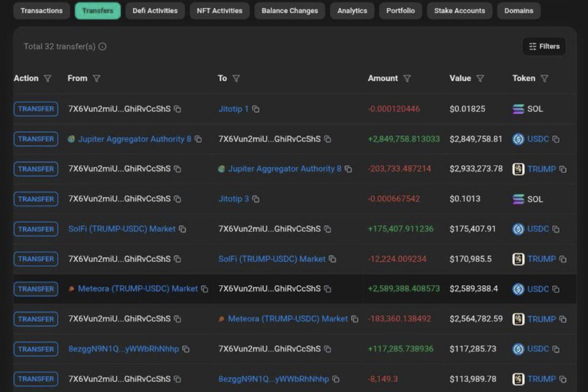Image resolution: width=588 pixels, height=392 pixels.
Task: Click the TRUMP token icon in $170,985.5 row
Action: pyautogui.click(x=518, y=259)
